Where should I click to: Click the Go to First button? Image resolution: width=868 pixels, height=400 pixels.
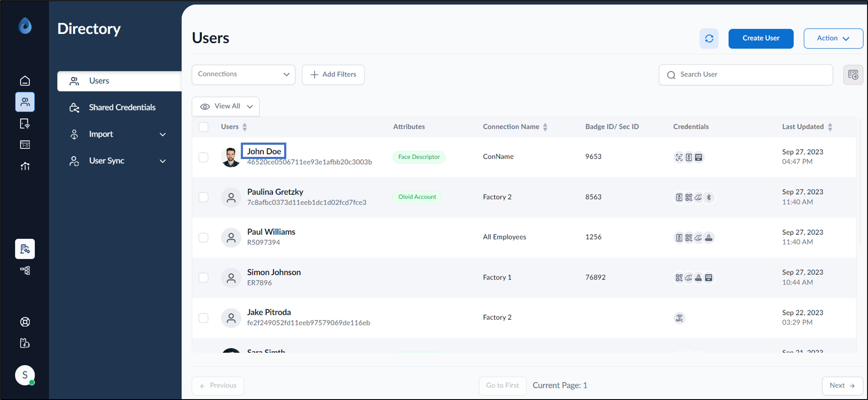coord(502,386)
